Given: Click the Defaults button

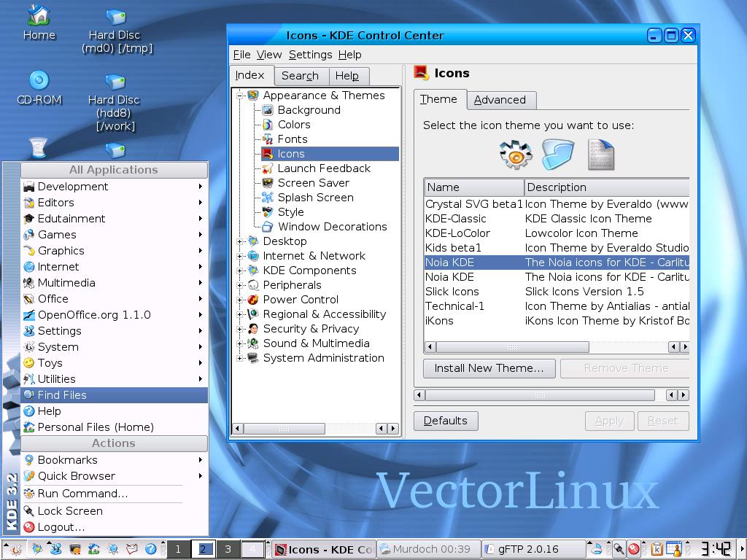Looking at the screenshot, I should pyautogui.click(x=446, y=421).
